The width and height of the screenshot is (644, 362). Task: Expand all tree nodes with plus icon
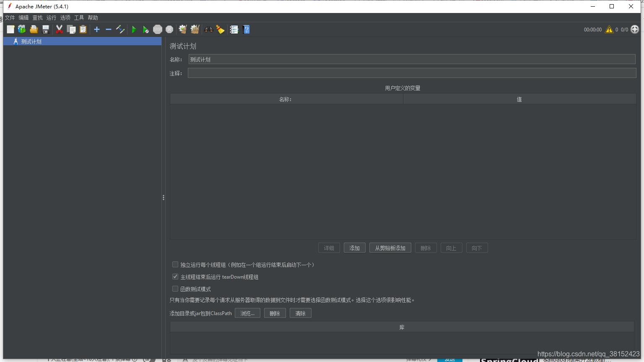click(x=97, y=29)
